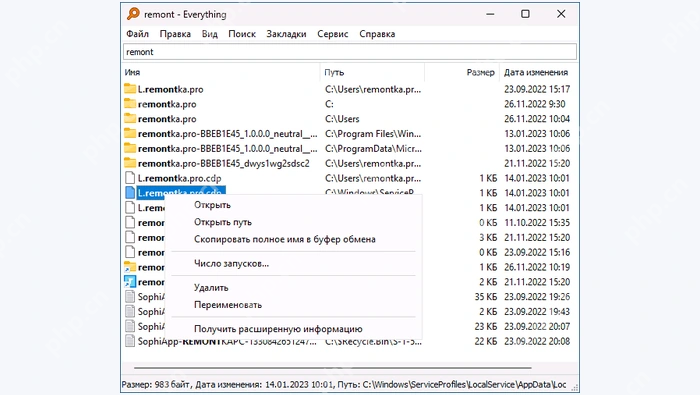The width and height of the screenshot is (700, 395).
Task: Click text file icon in row dated 23.09.2022 19:43
Action: click(130, 311)
